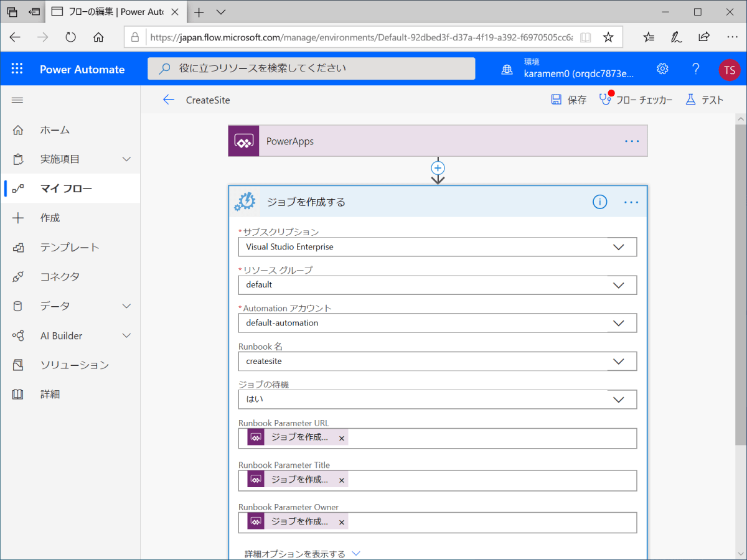The width and height of the screenshot is (747, 560).
Task: Click the resource search box
Action: tap(311, 68)
